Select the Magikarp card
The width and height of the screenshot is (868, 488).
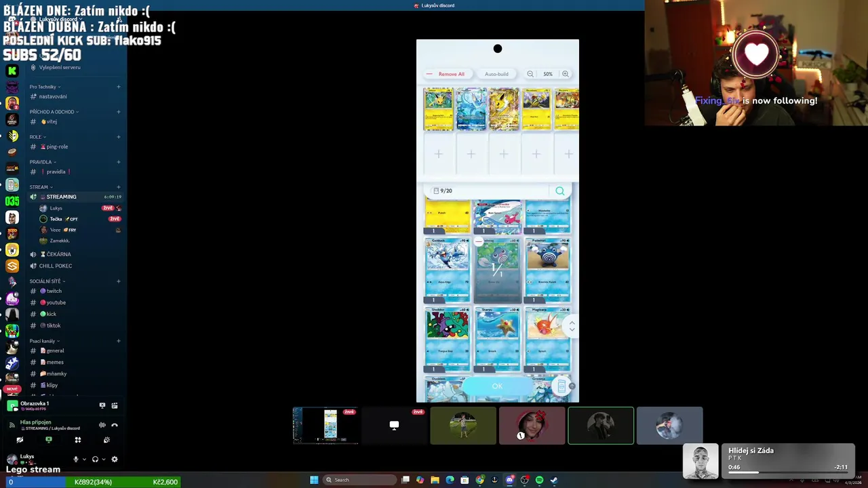click(x=548, y=340)
